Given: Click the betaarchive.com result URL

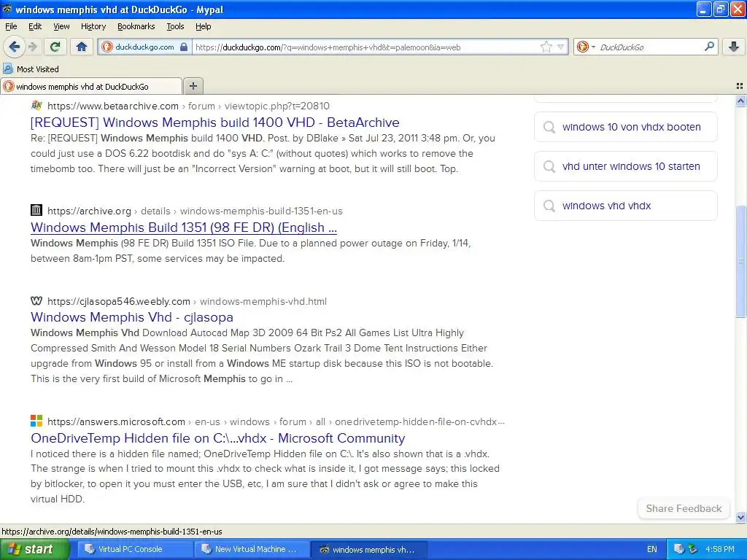Looking at the screenshot, I should pos(188,106).
